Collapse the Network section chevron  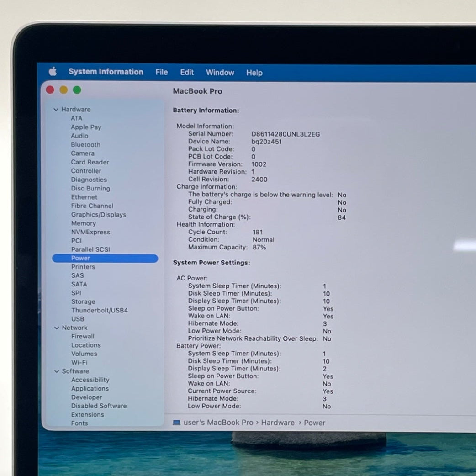(x=57, y=328)
